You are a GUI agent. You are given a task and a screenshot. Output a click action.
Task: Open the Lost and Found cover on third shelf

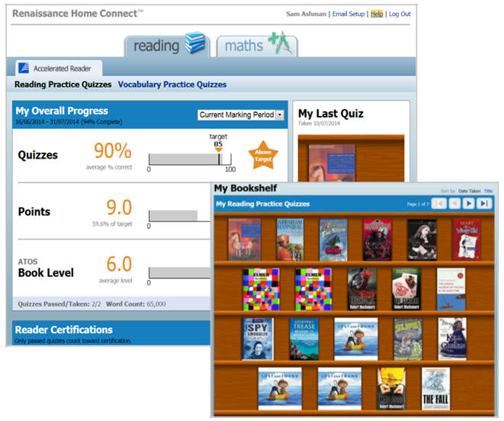point(356,339)
